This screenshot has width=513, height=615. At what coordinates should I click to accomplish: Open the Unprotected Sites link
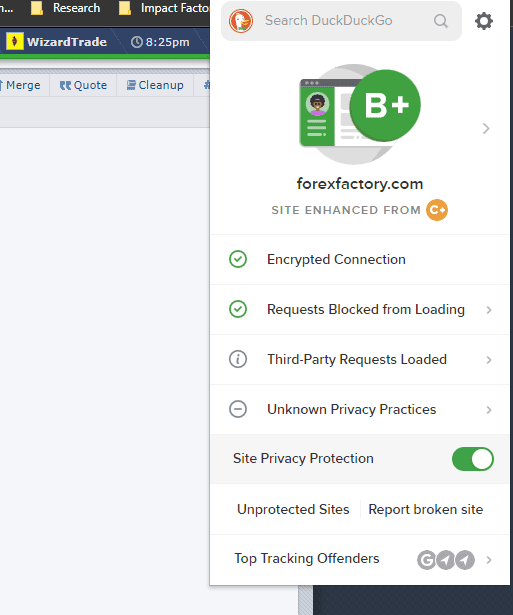(293, 509)
